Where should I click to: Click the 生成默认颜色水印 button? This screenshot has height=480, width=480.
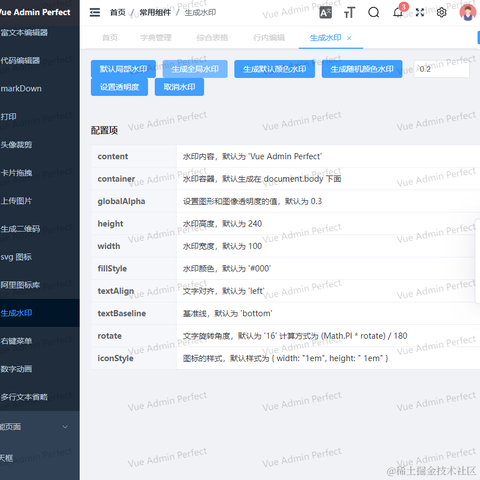point(275,69)
